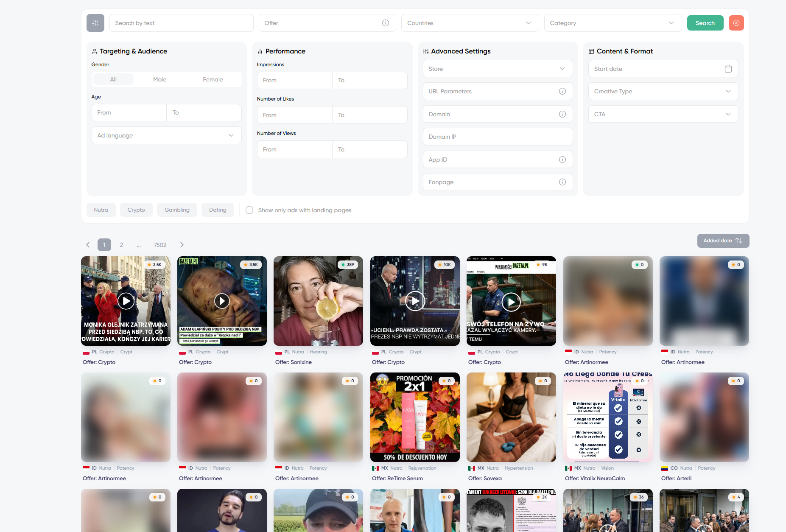Click the URL Parameters info icon
786x532 pixels.
click(x=562, y=91)
